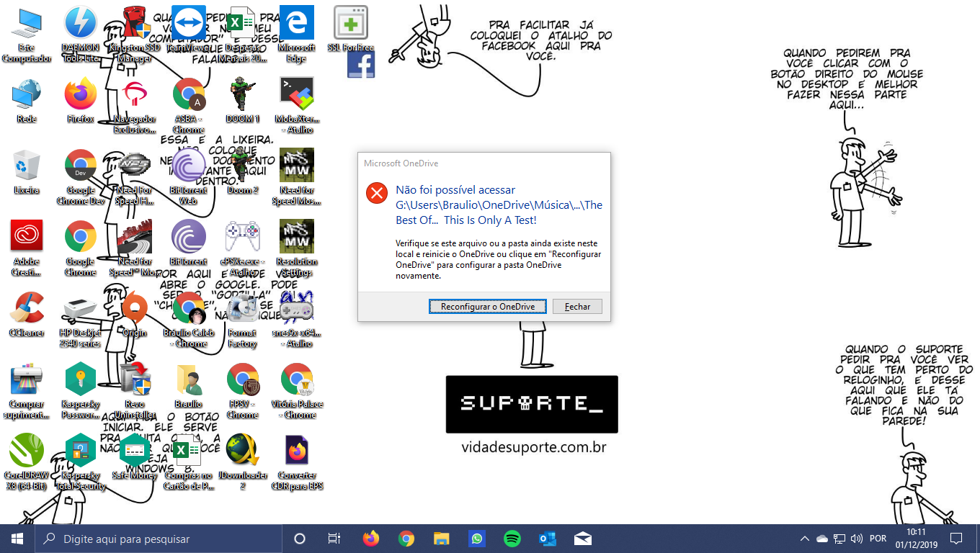The height and width of the screenshot is (553, 980).
Task: Click the Reconfigurar o OneDrive button
Action: (488, 307)
